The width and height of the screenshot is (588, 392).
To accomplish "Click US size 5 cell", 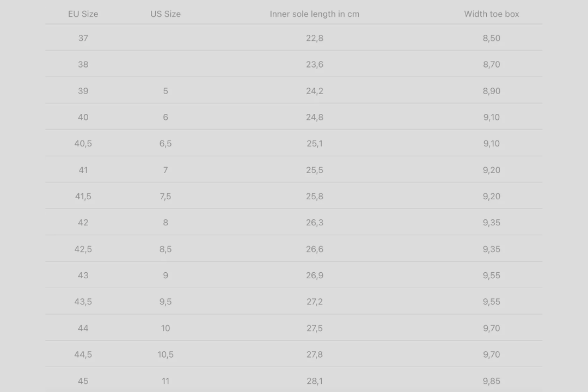I will pyautogui.click(x=166, y=91).
